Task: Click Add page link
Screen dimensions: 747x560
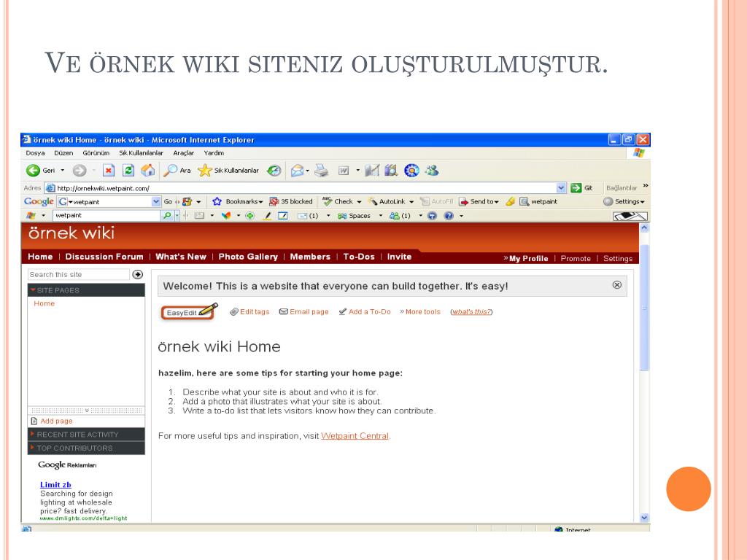Action: (x=52, y=421)
